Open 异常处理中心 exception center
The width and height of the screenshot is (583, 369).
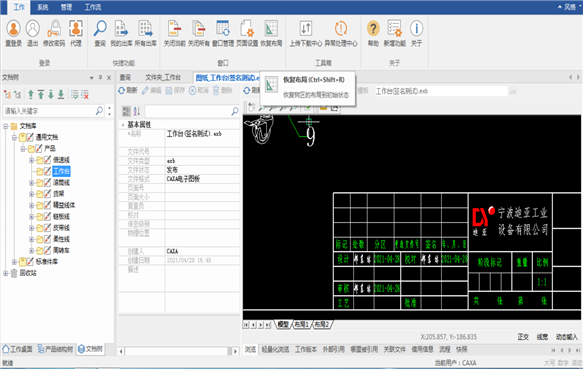click(x=341, y=33)
